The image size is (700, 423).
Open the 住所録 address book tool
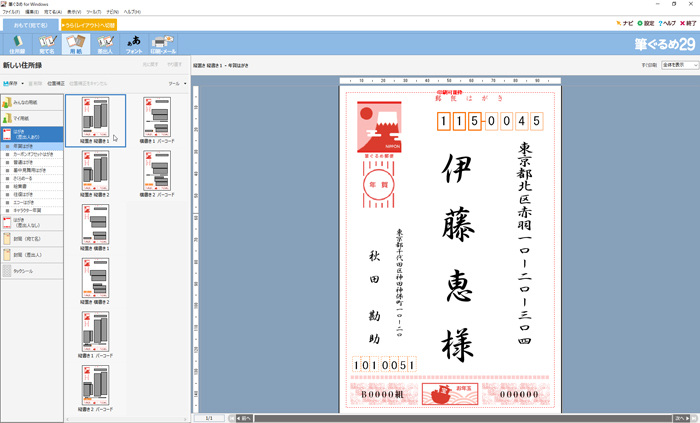[17, 43]
